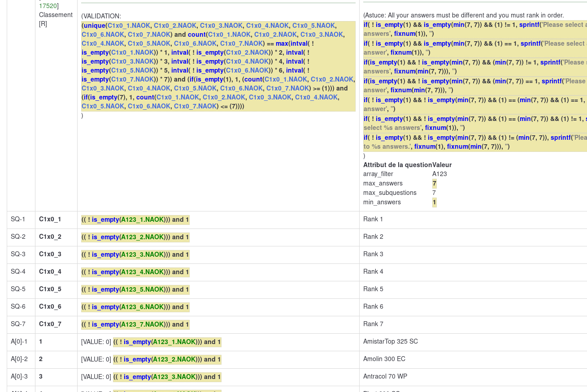The height and width of the screenshot is (392, 587).
Task: Click the SQ-5 row label
Action: [18, 289]
